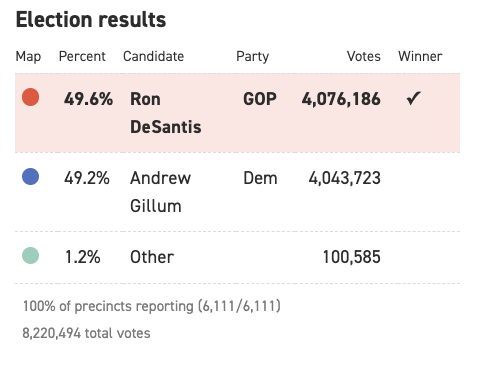Click the Andrew Gillum candidate name
478x368 pixels.
160,192
